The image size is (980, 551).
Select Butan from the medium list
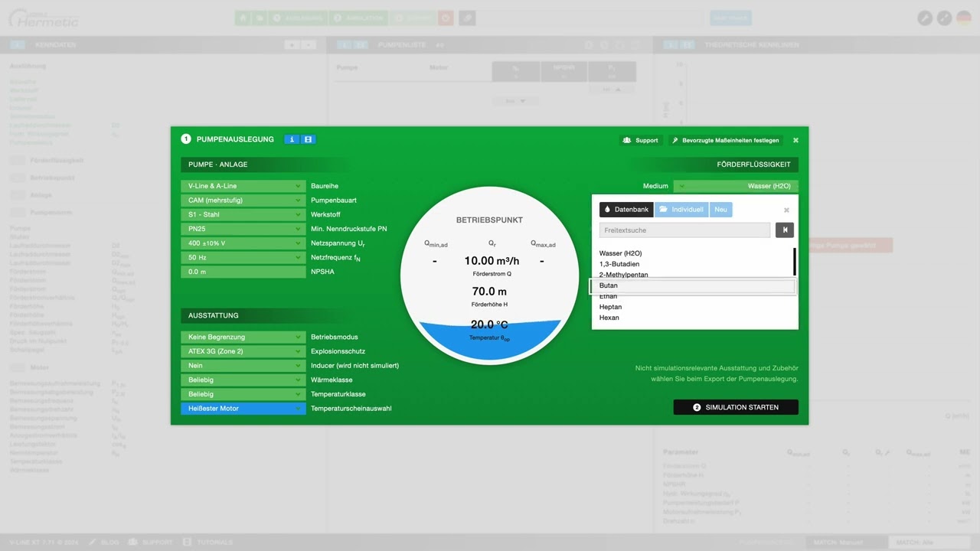[693, 285]
